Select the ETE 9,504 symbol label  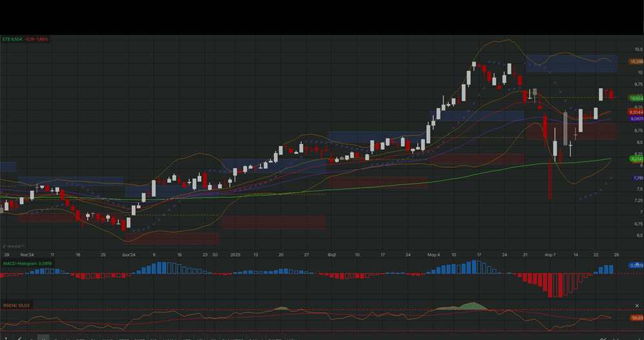pyautogui.click(x=12, y=39)
